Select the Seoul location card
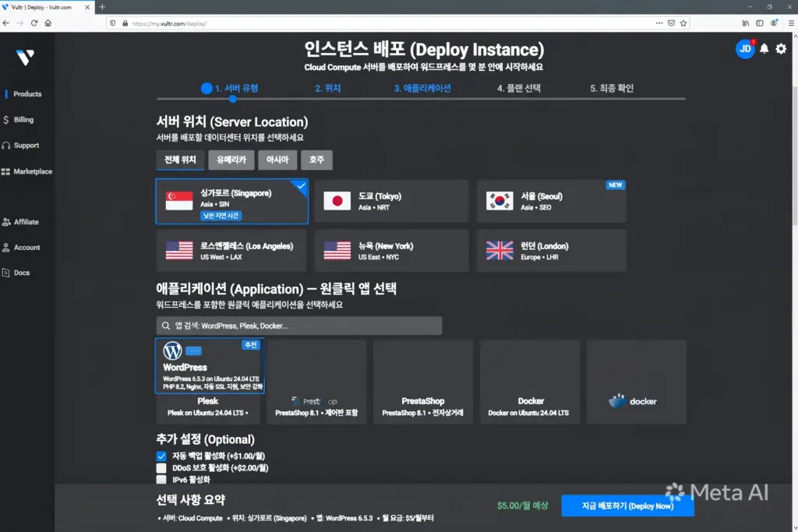 [x=552, y=201]
